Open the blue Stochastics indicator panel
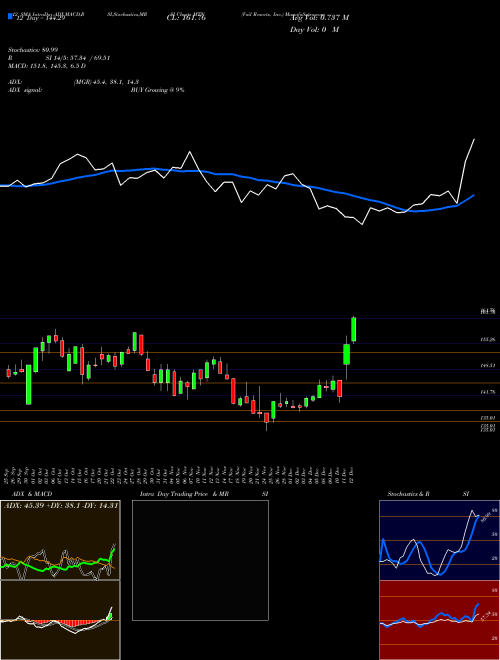The image size is (500, 660). [439, 540]
